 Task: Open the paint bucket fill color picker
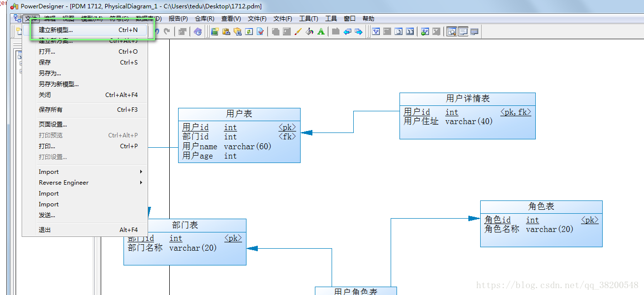point(309,32)
